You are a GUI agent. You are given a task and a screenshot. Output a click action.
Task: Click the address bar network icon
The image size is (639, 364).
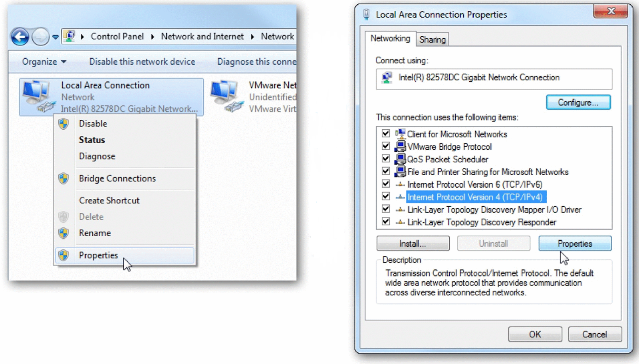click(69, 36)
